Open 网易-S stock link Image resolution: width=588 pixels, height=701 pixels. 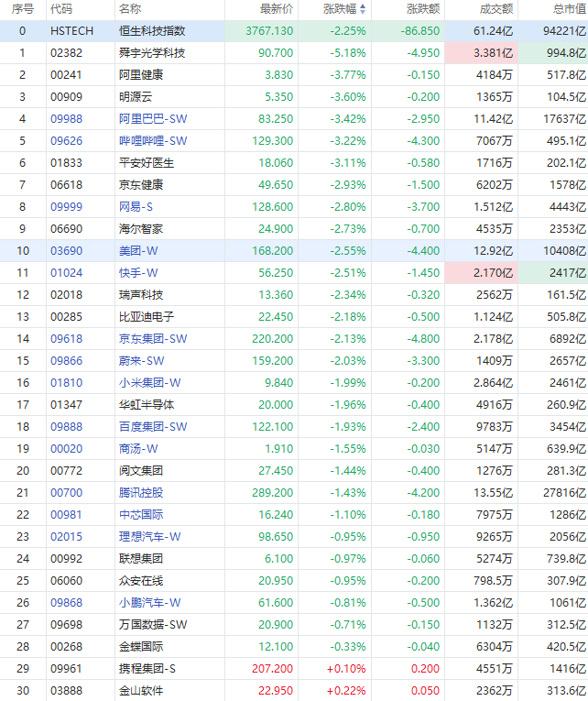(x=136, y=207)
